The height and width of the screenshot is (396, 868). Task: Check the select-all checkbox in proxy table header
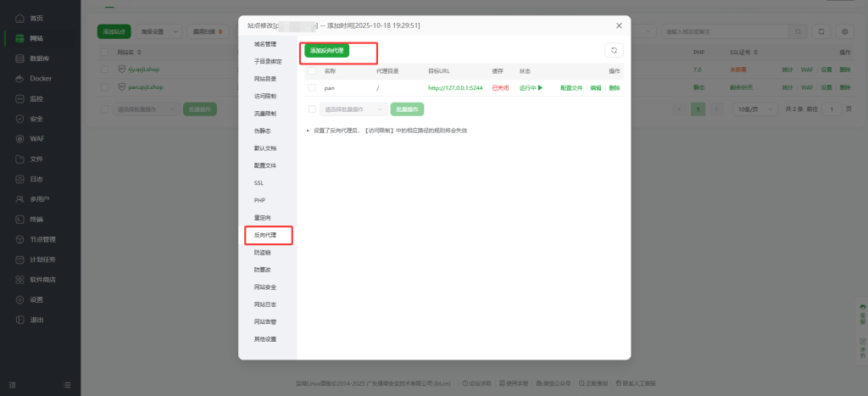312,70
